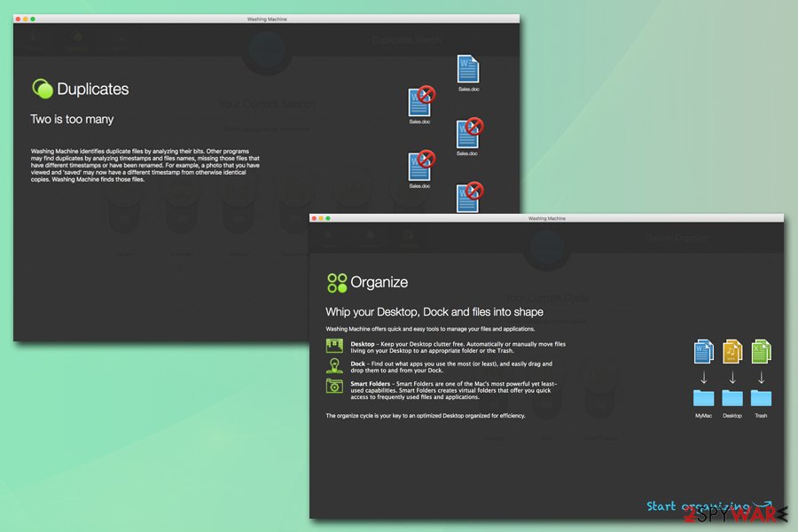The image size is (798, 532).
Task: Click the 'Smart Folders' bold label
Action: coord(370,384)
